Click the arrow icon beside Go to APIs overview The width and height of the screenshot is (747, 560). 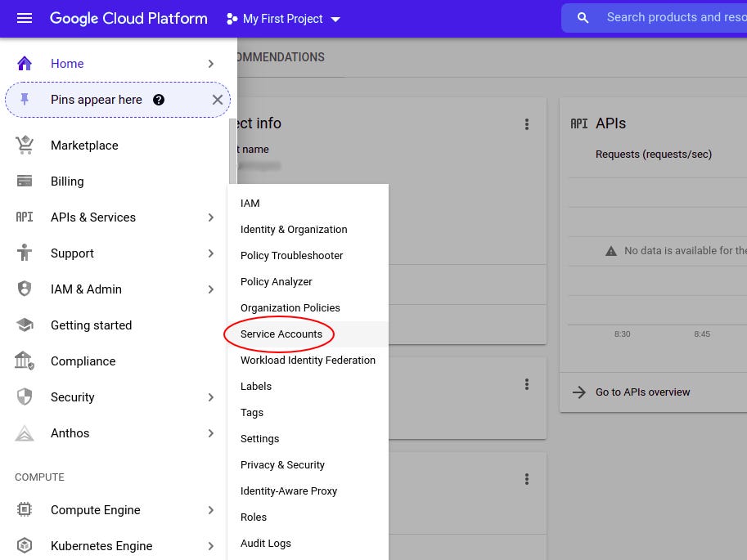pyautogui.click(x=578, y=392)
